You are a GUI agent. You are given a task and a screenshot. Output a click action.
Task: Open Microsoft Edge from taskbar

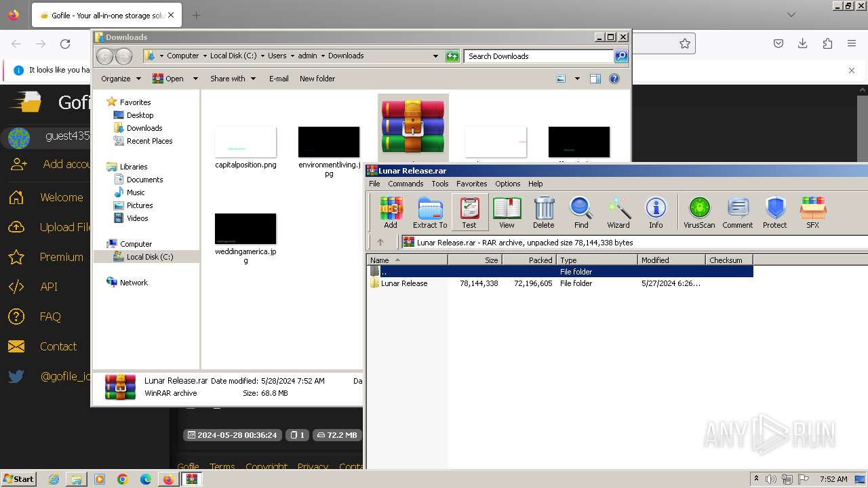click(x=146, y=479)
